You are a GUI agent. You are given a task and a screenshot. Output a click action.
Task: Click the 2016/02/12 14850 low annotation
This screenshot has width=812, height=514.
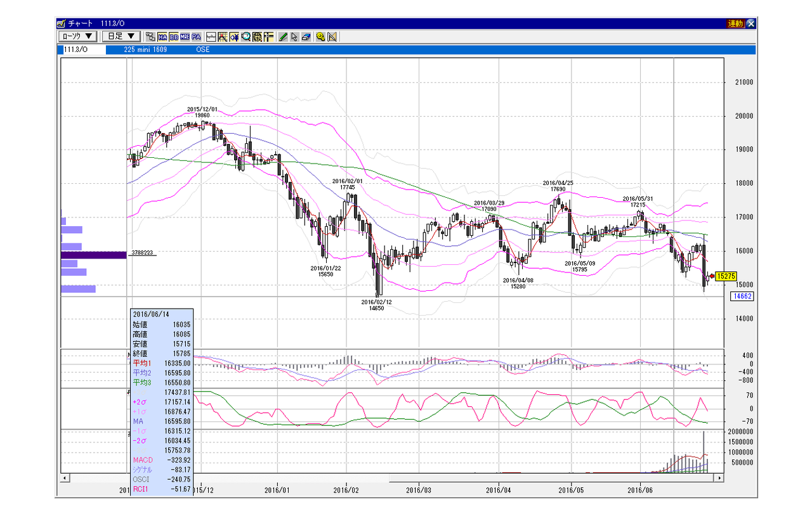point(377,305)
